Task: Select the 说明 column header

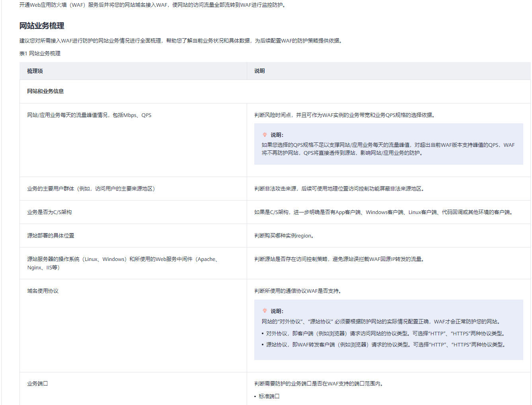Action: [259, 71]
